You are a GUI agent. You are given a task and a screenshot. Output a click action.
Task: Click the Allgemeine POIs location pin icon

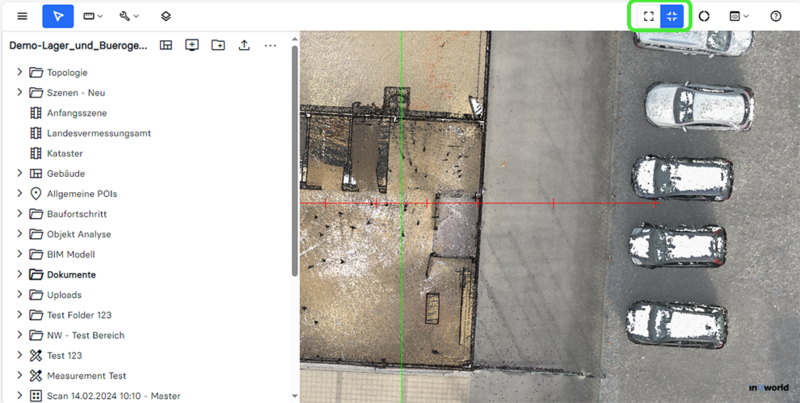point(36,193)
